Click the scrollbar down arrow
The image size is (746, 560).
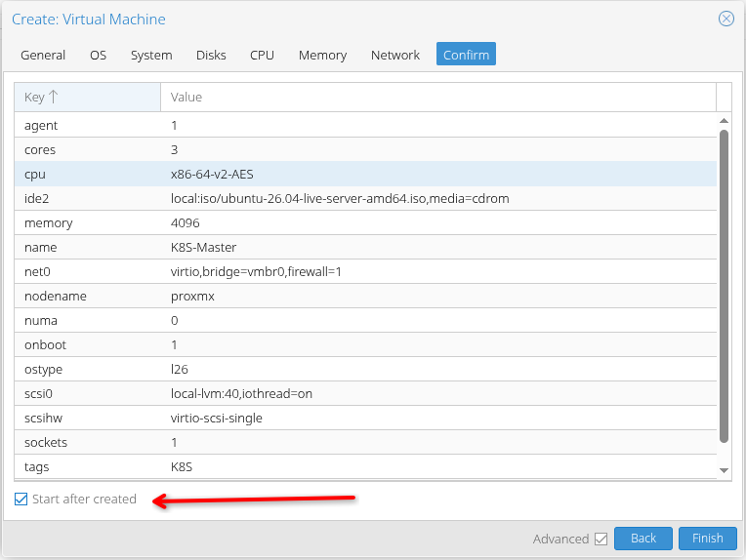[x=725, y=470]
